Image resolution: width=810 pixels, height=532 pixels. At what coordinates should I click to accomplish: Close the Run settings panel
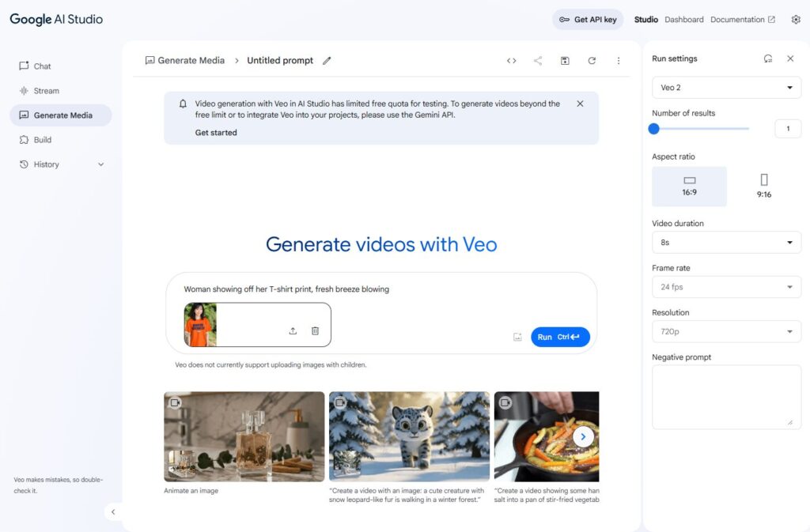click(790, 58)
